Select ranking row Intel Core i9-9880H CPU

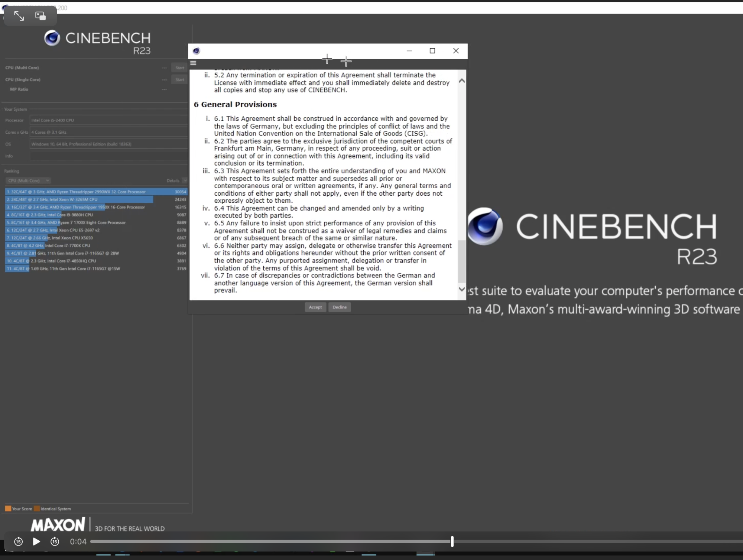pyautogui.click(x=96, y=215)
